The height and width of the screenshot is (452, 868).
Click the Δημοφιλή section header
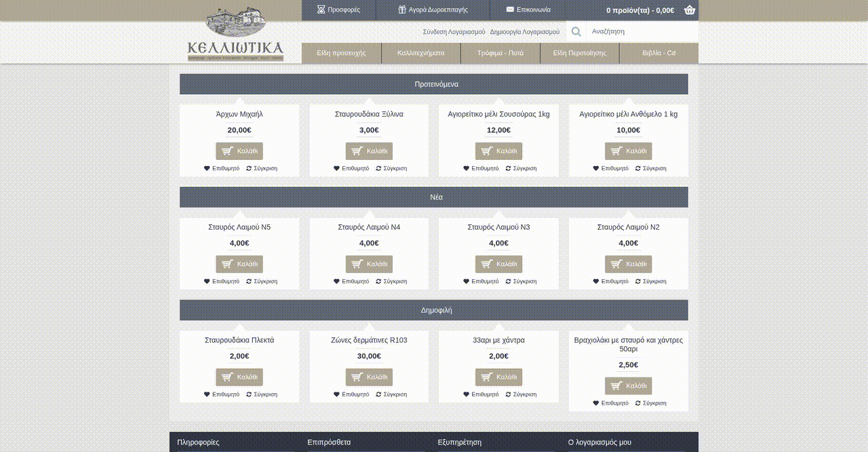(x=434, y=310)
